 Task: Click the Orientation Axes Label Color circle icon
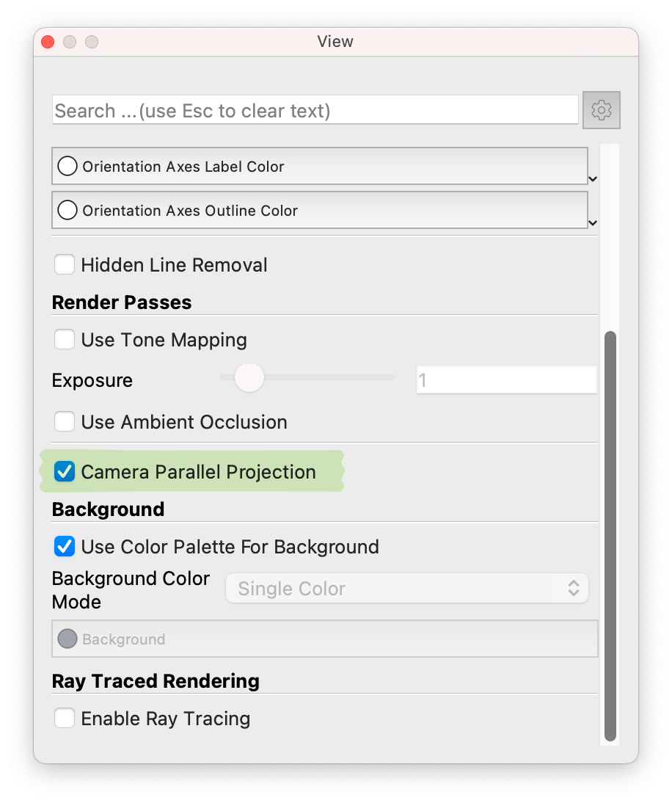[67, 167]
